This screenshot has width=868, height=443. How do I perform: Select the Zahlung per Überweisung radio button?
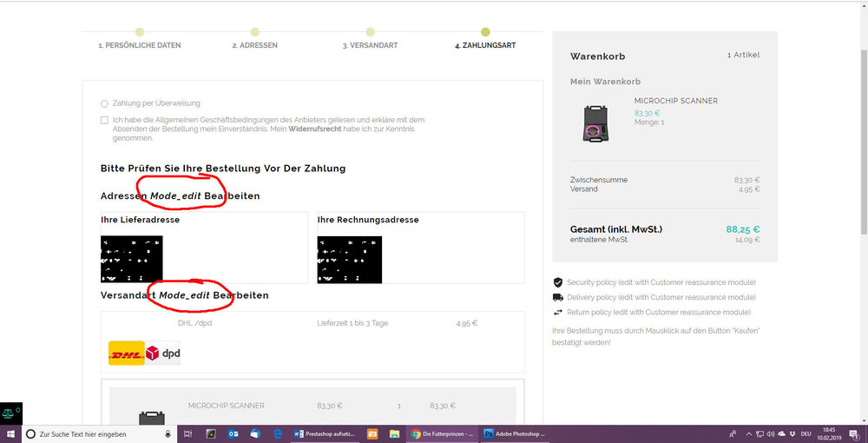pos(104,103)
